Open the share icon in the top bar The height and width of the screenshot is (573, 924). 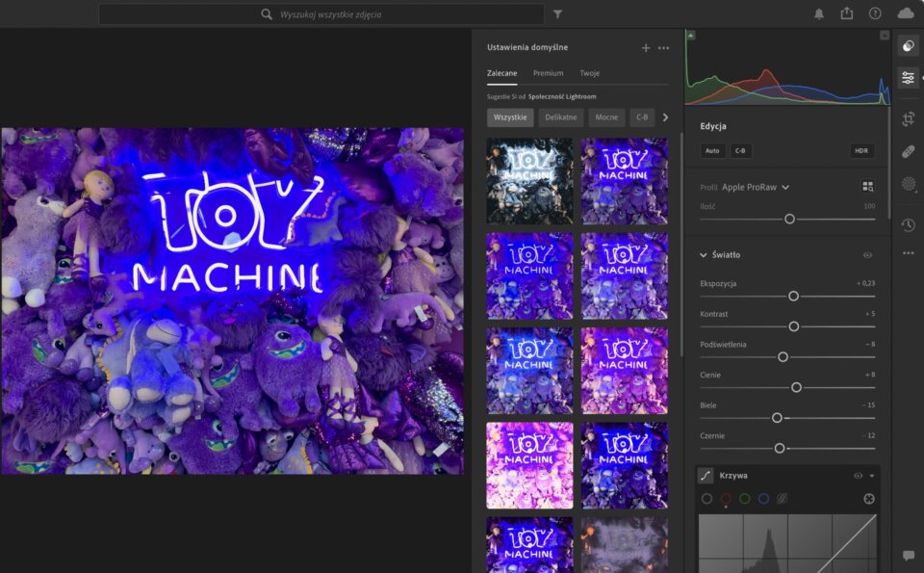click(847, 13)
